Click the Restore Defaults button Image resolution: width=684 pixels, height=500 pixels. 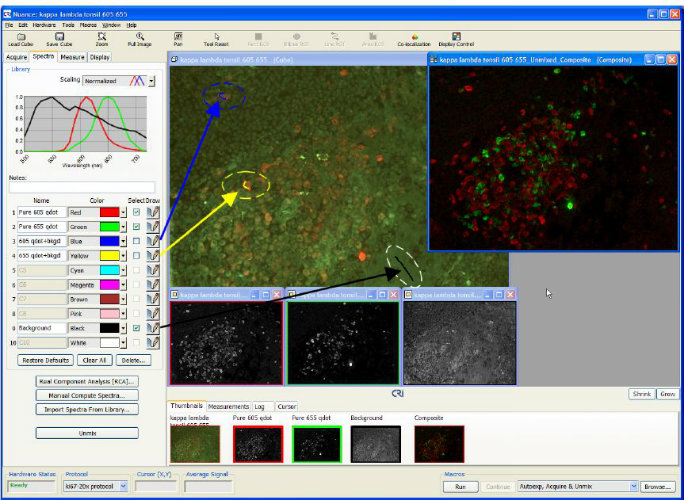pos(45,360)
